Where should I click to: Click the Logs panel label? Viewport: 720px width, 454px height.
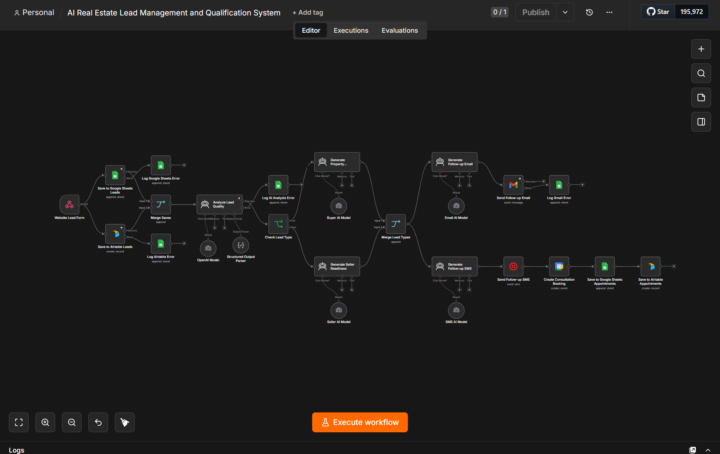(17, 450)
